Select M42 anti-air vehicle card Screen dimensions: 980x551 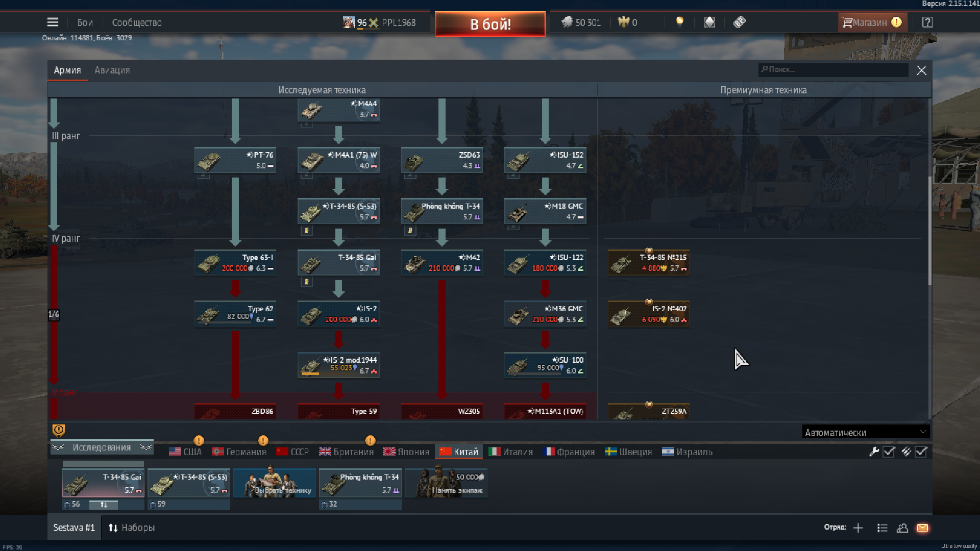click(442, 263)
